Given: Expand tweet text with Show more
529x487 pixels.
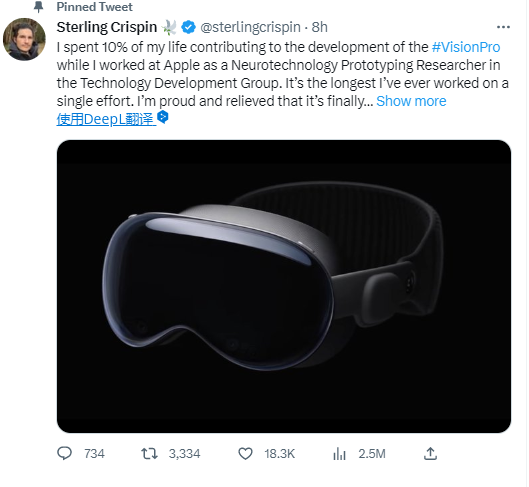Looking at the screenshot, I should (x=411, y=101).
